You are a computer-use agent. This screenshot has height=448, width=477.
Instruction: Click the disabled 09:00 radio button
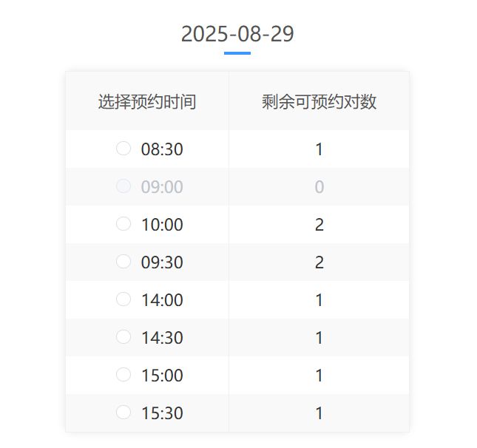point(124,186)
